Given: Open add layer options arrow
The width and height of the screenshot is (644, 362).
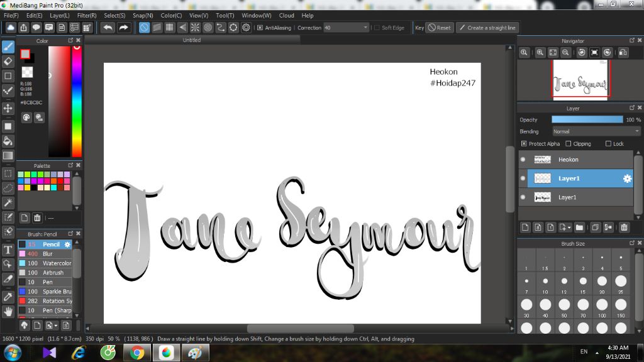Looking at the screenshot, I should (569, 228).
